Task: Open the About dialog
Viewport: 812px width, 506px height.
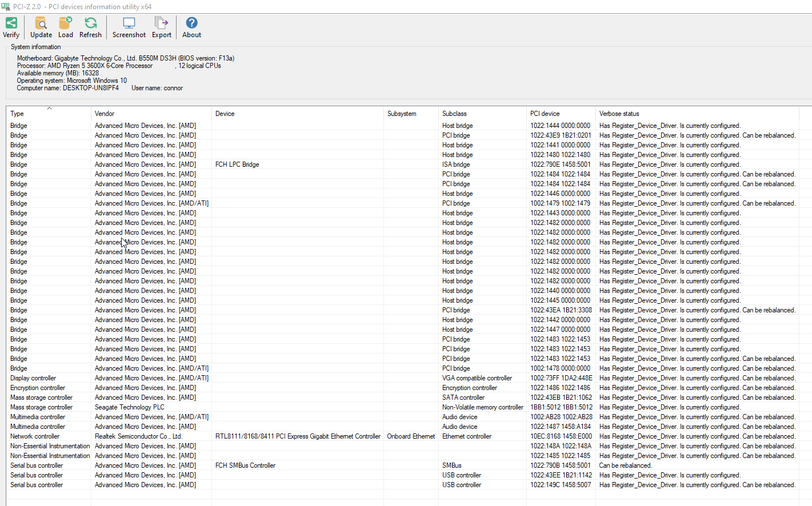Action: coord(191,23)
